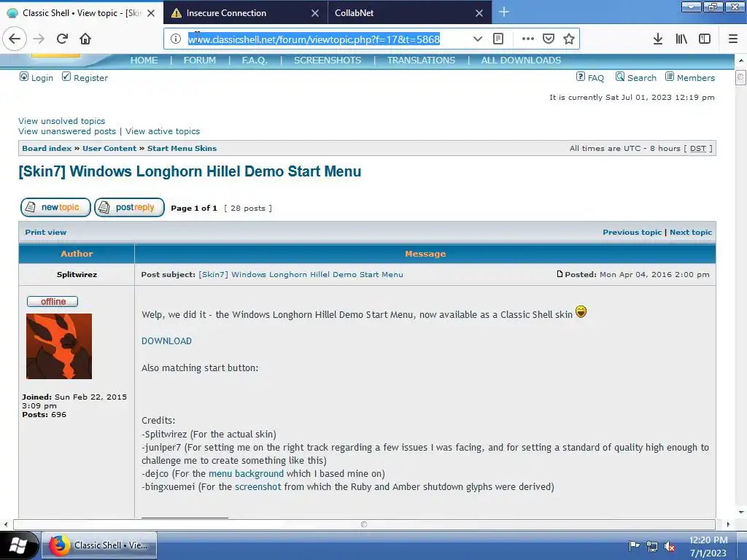Click Splitwirez's avatar image

coord(59,346)
